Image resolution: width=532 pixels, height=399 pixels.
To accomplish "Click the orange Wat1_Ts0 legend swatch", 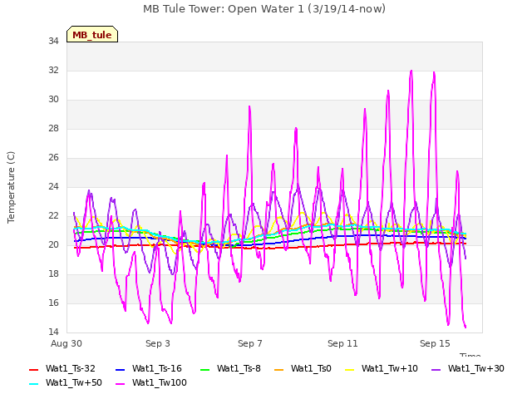I will coord(279,369).
